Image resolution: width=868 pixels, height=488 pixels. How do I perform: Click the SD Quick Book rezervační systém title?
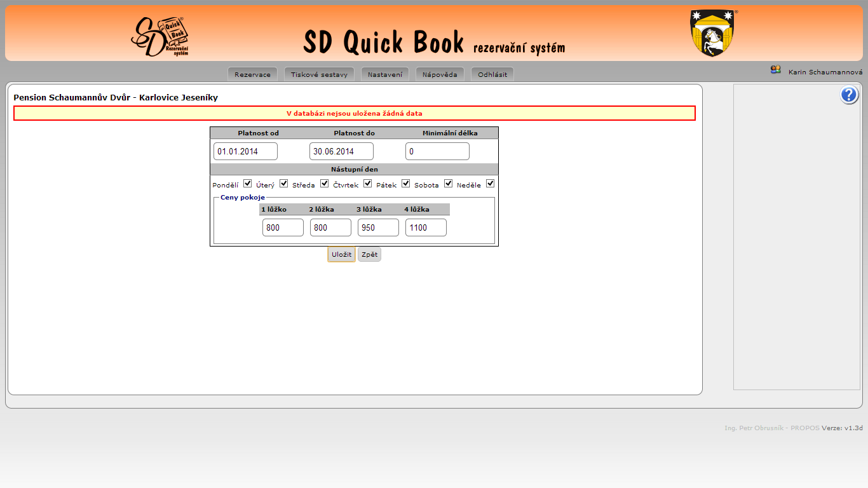pos(433,42)
